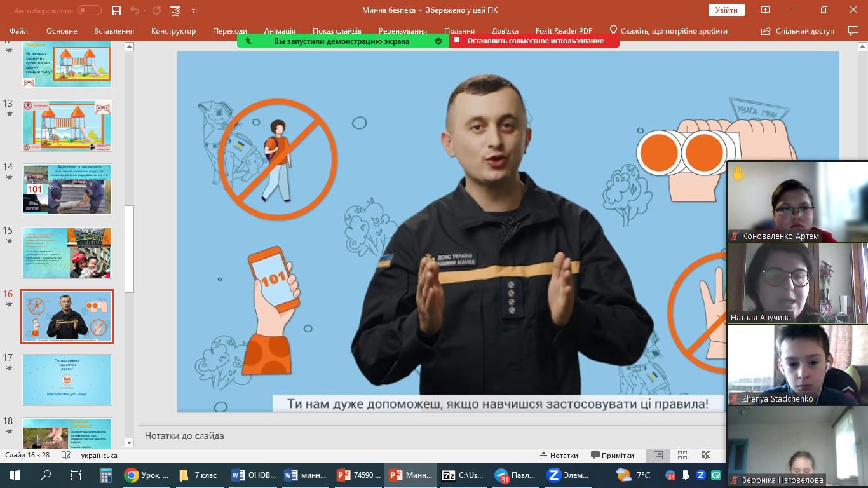This screenshot has height=488, width=868.
Task: Toggle the Примітки pane in status bar
Action: [x=613, y=456]
